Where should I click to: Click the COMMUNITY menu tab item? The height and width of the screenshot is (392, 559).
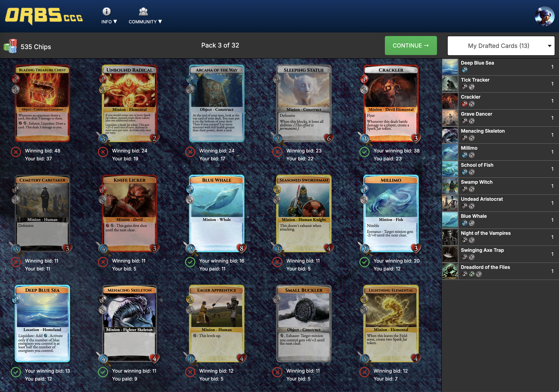tap(146, 22)
